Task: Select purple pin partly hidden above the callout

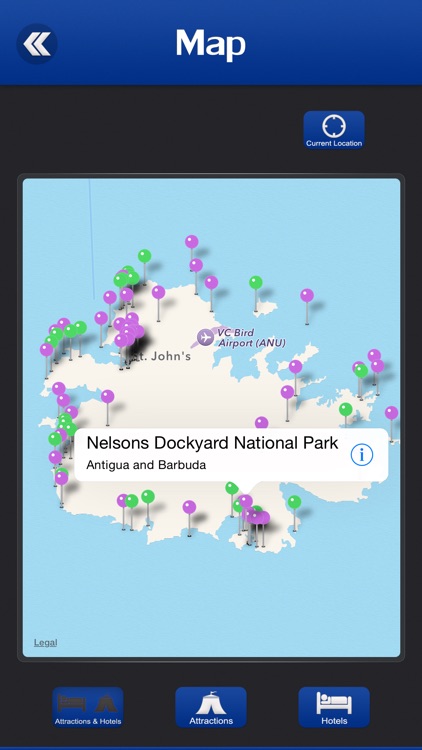Action: coord(261,422)
